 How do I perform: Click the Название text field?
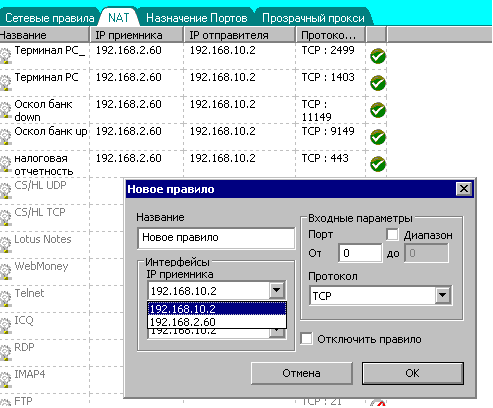[x=216, y=238]
